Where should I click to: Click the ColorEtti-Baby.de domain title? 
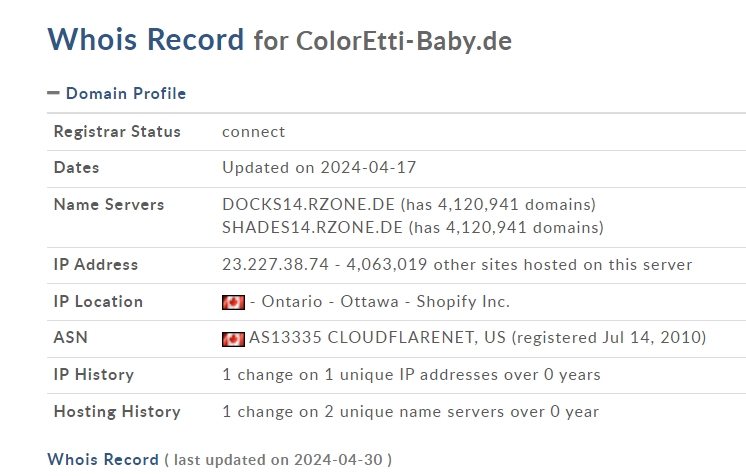pyautogui.click(x=404, y=40)
